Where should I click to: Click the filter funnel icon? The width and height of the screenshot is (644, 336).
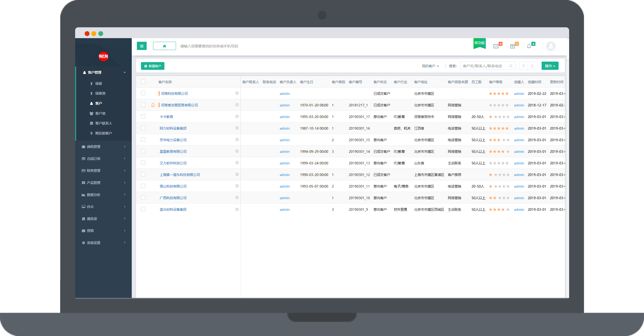click(523, 66)
